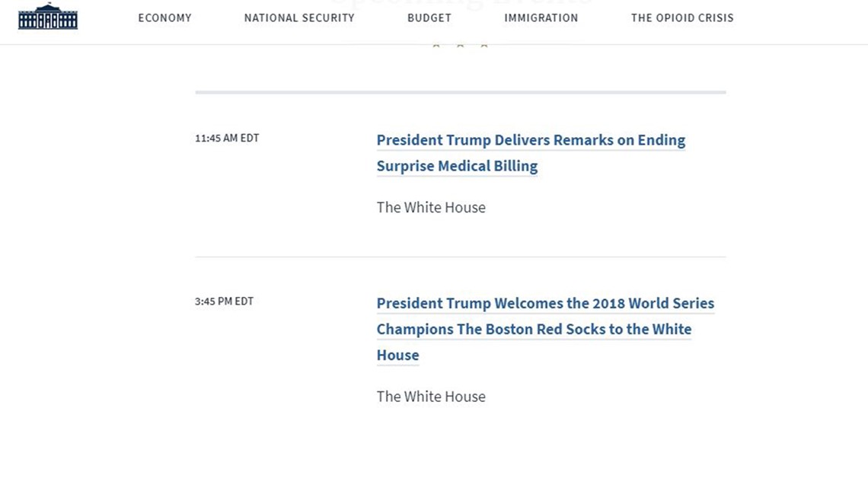
Task: Click the thick gray divider above the events
Action: [461, 92]
